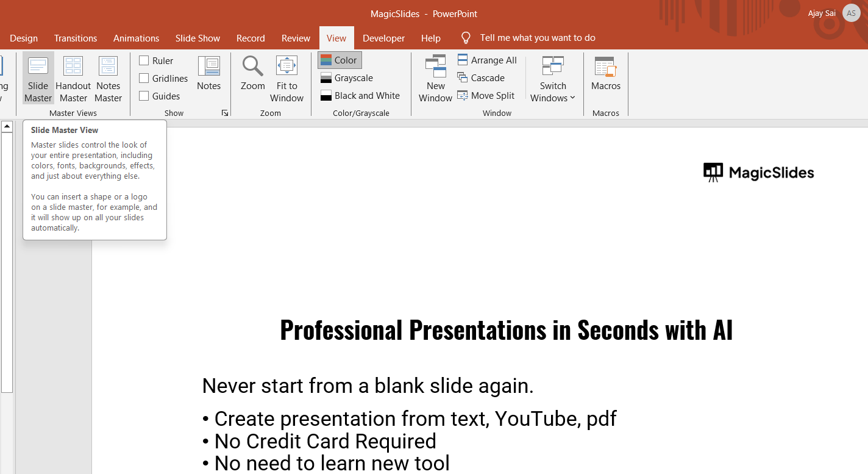Screen dimensions: 868x474
Task: Select Grayscale color mode
Action: tap(347, 77)
